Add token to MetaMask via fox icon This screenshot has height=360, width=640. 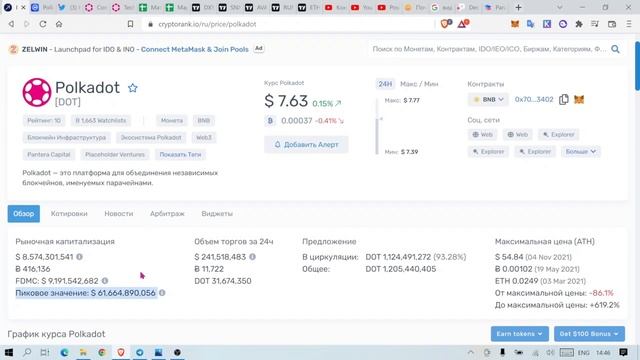click(x=579, y=99)
